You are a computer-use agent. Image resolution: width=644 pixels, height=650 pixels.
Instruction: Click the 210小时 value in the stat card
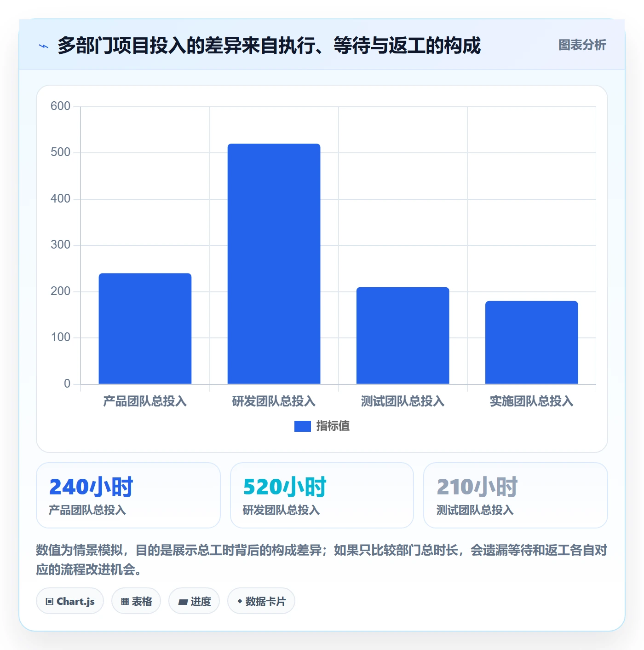coord(477,487)
